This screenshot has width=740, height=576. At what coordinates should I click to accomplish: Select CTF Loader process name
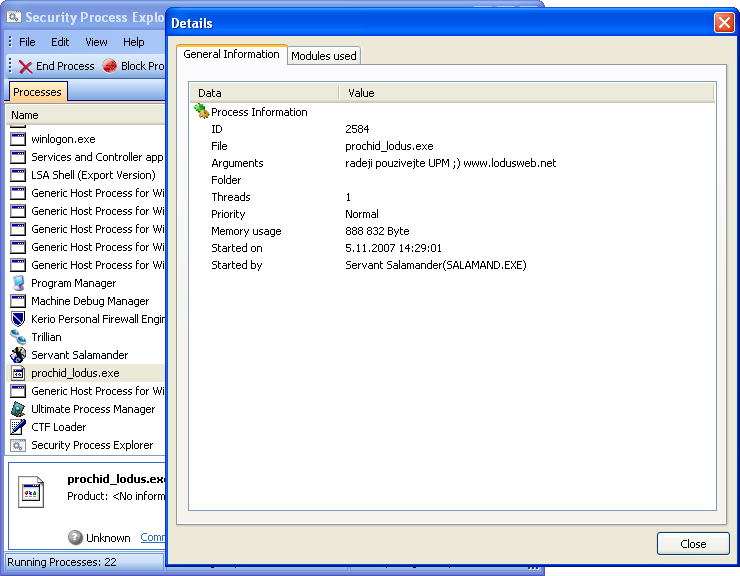pos(59,427)
